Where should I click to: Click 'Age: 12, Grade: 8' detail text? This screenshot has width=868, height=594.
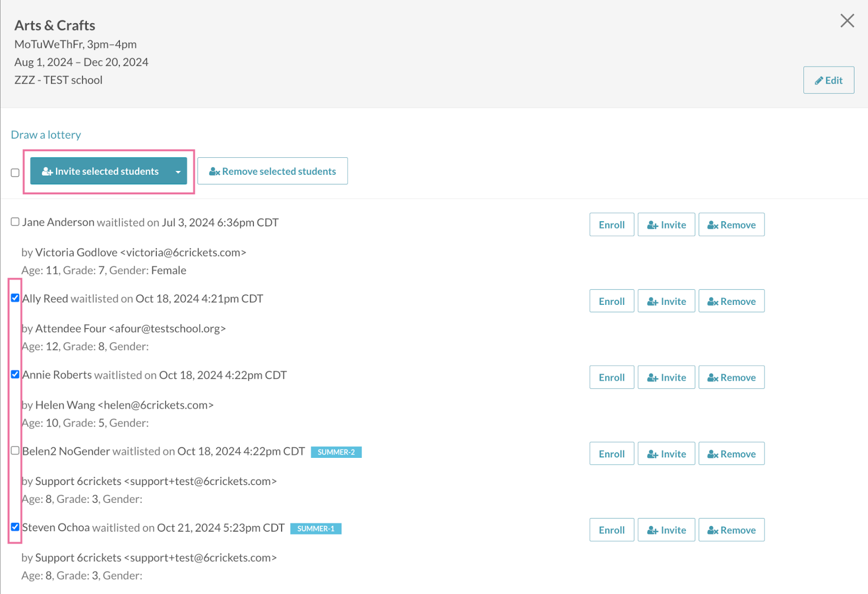click(x=85, y=346)
